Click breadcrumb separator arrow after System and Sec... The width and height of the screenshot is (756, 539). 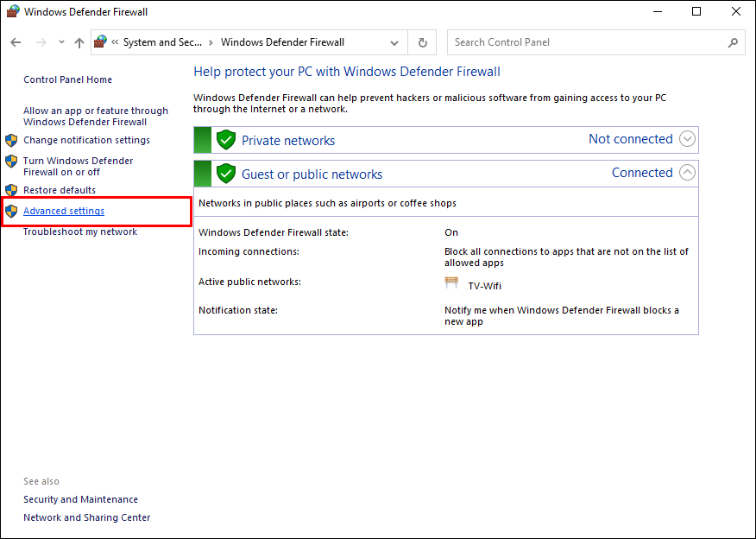click(x=211, y=42)
